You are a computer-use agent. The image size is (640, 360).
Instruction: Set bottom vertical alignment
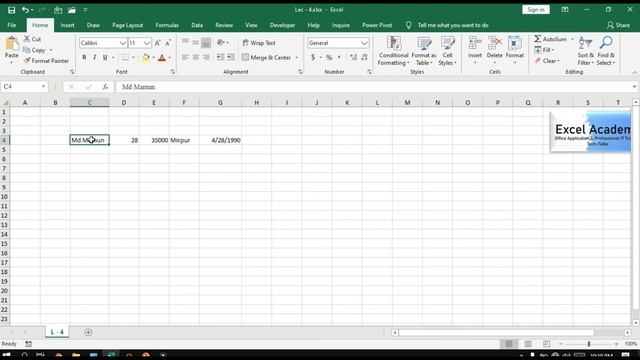click(206, 42)
